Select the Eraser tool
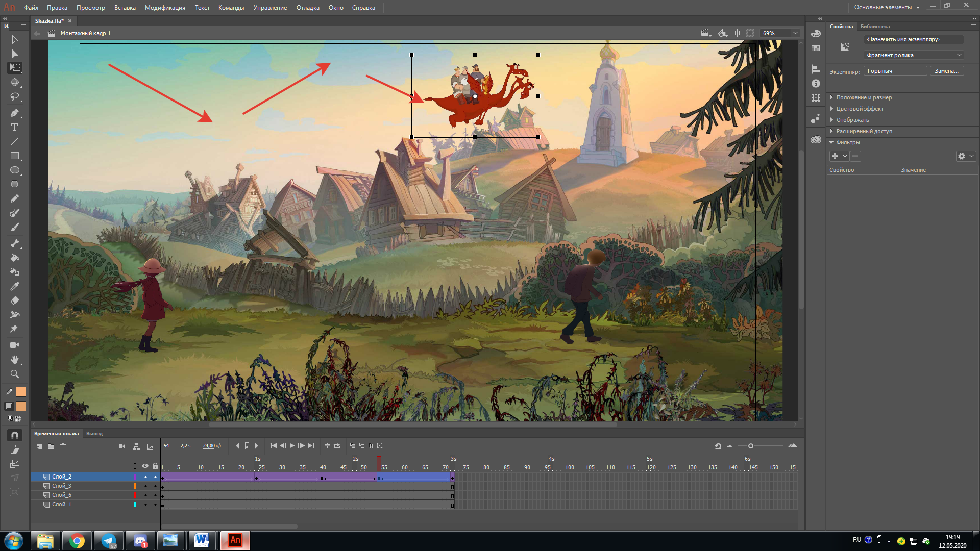 click(15, 300)
